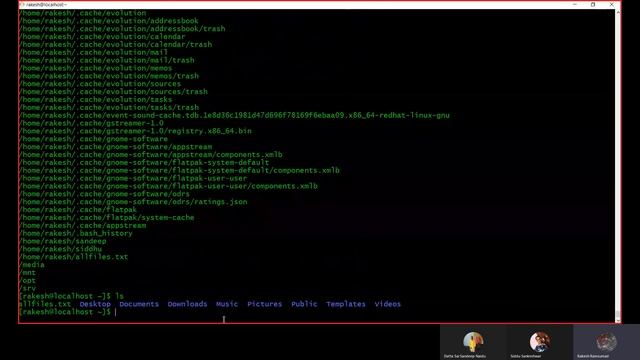640x360 pixels.
Task: Minimize the terminal window
Action: 575,4
